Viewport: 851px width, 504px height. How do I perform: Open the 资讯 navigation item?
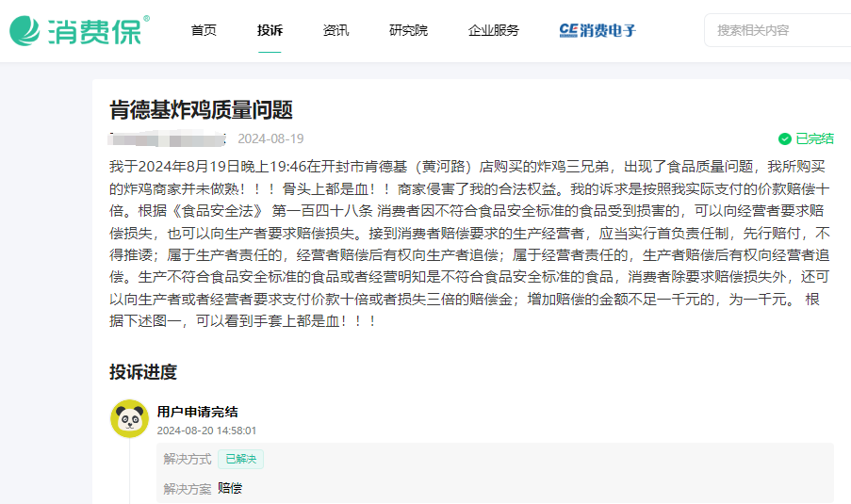pos(335,30)
